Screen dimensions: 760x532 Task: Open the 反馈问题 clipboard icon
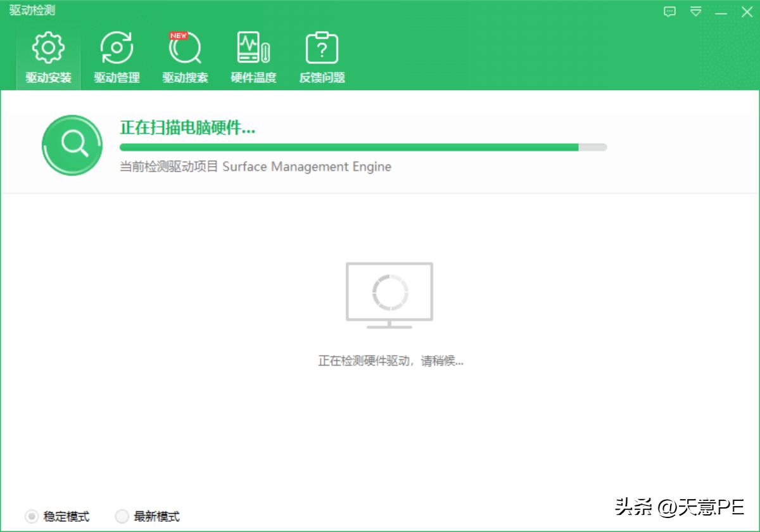coord(321,46)
